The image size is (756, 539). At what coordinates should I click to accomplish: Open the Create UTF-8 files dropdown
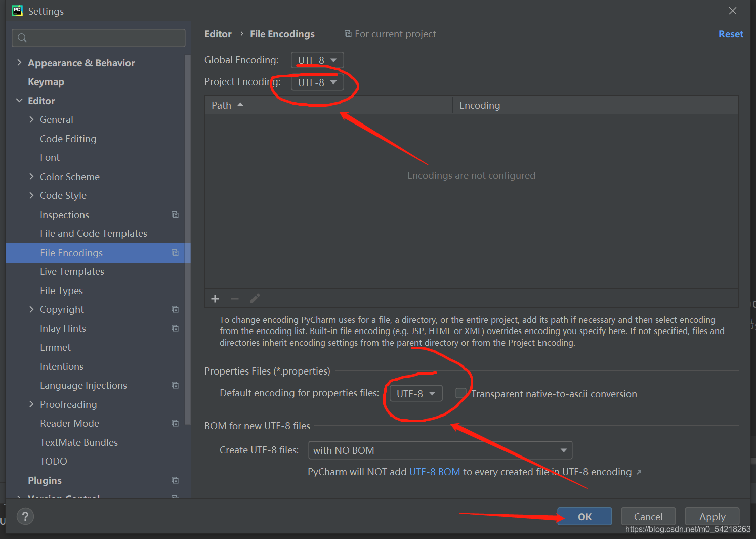440,450
